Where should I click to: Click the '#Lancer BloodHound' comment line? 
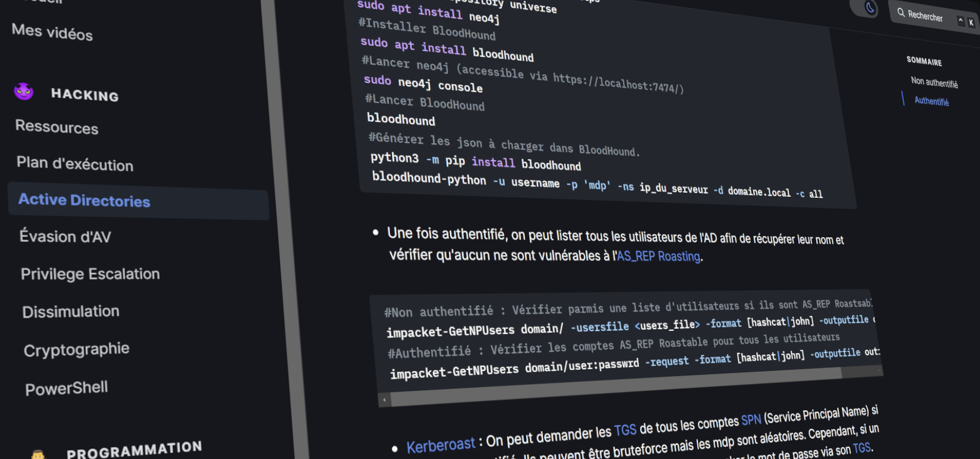pos(425,101)
